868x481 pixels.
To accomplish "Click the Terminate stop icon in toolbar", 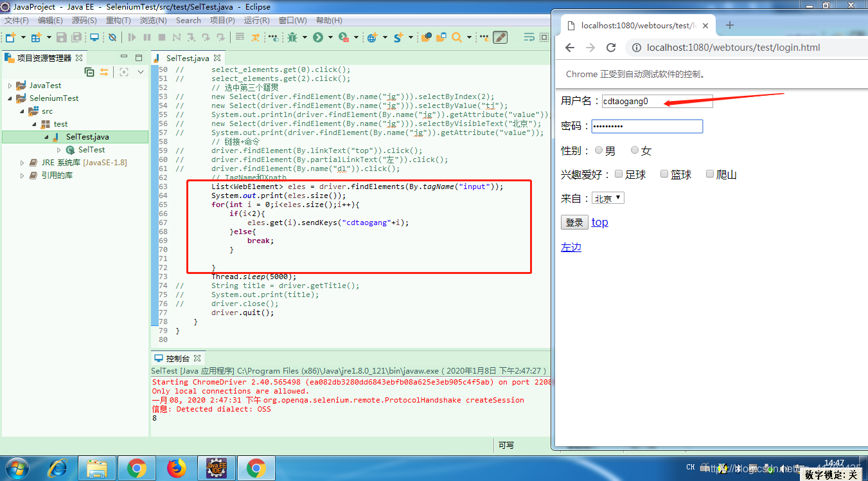I will 162,37.
